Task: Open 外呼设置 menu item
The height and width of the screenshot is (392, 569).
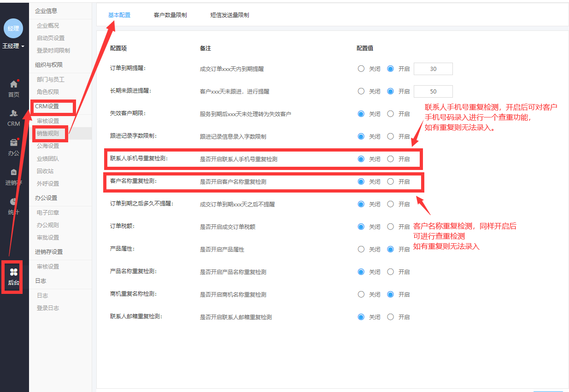Action: click(48, 184)
